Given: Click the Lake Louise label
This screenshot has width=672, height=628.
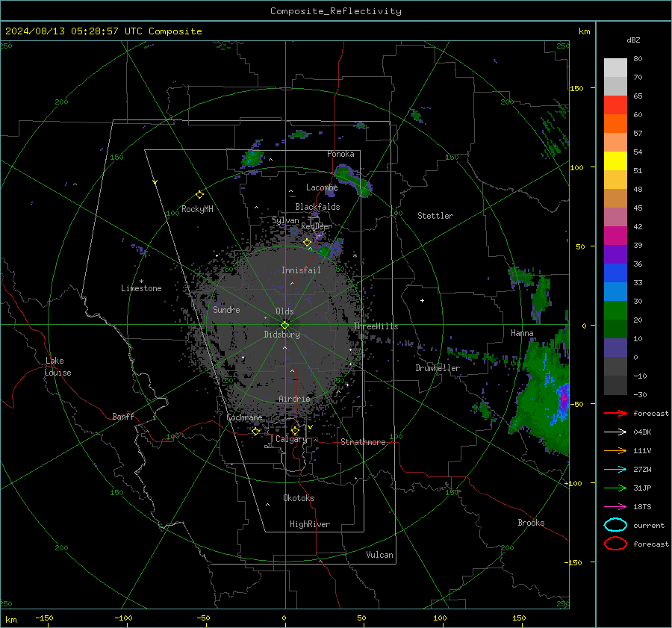Looking at the screenshot, I should click(57, 367).
